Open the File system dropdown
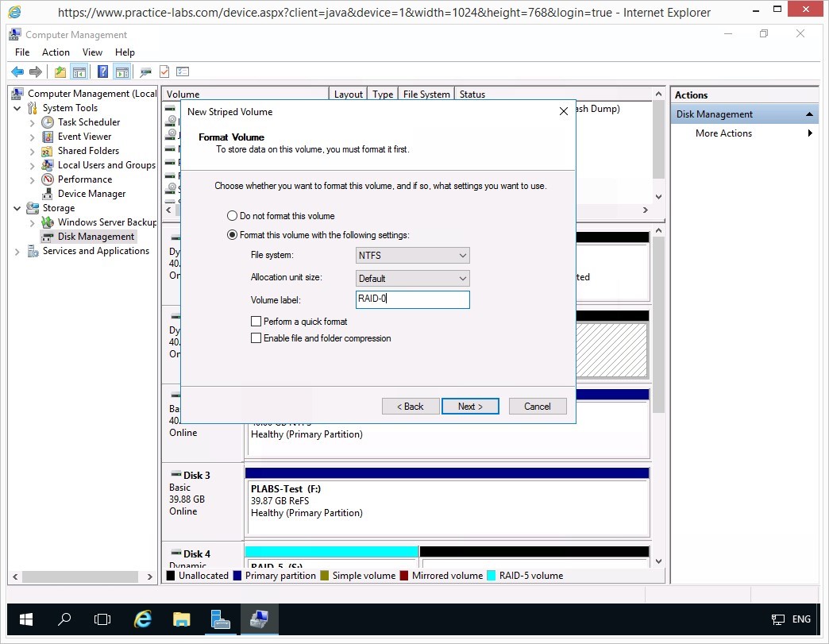The height and width of the screenshot is (644, 829). [x=413, y=256]
